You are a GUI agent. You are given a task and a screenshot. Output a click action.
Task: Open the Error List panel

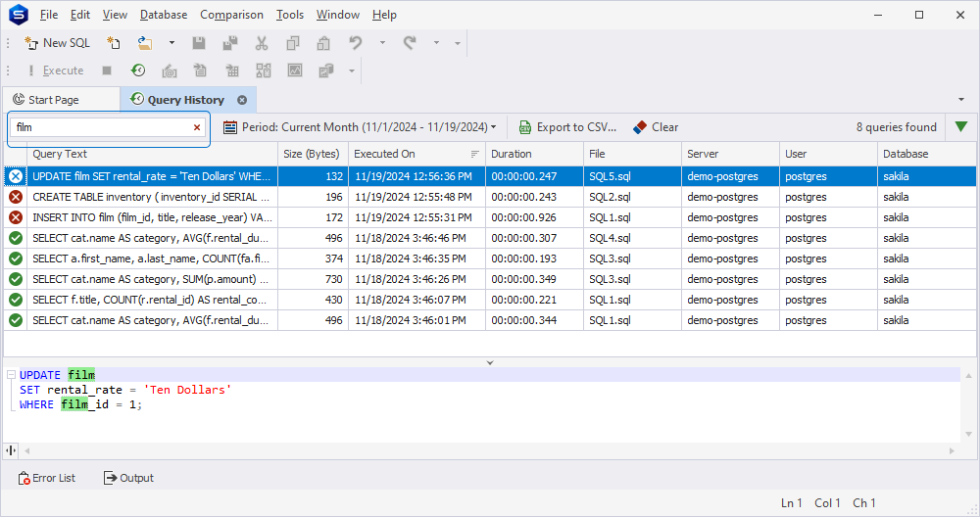47,478
